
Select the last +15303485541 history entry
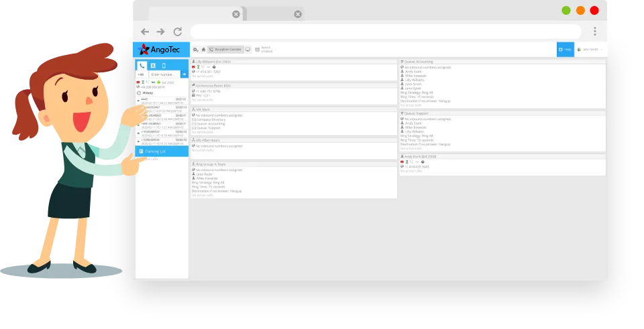click(x=162, y=142)
